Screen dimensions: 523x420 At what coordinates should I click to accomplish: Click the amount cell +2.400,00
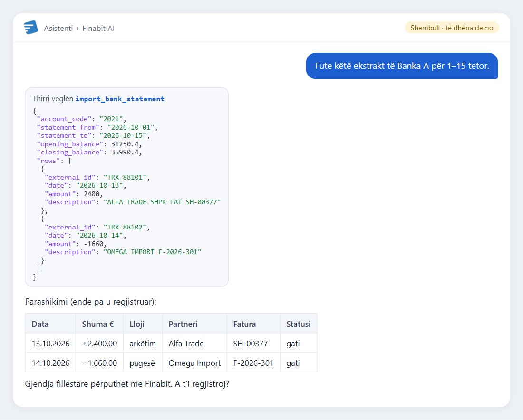(x=100, y=344)
